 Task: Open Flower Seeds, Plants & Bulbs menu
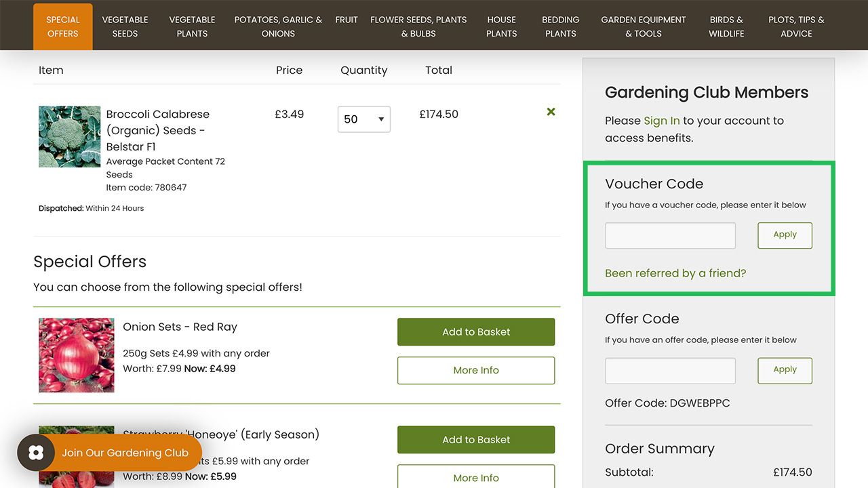click(418, 26)
